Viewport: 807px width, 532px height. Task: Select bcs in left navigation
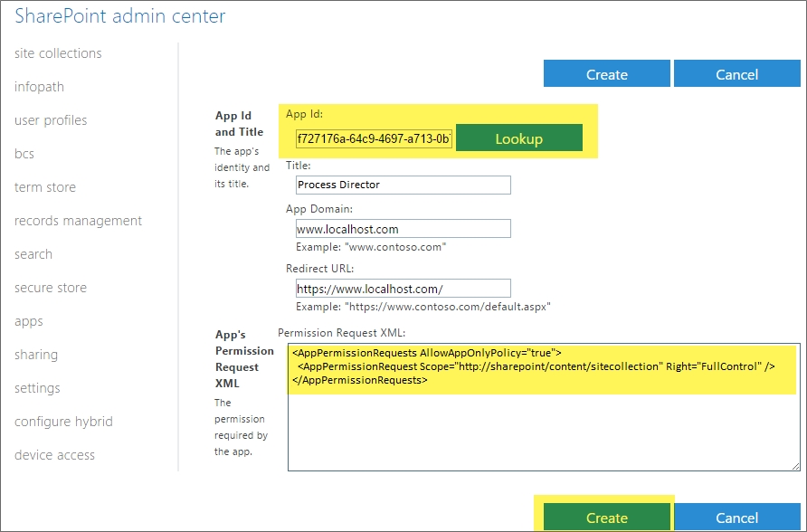pos(24,154)
